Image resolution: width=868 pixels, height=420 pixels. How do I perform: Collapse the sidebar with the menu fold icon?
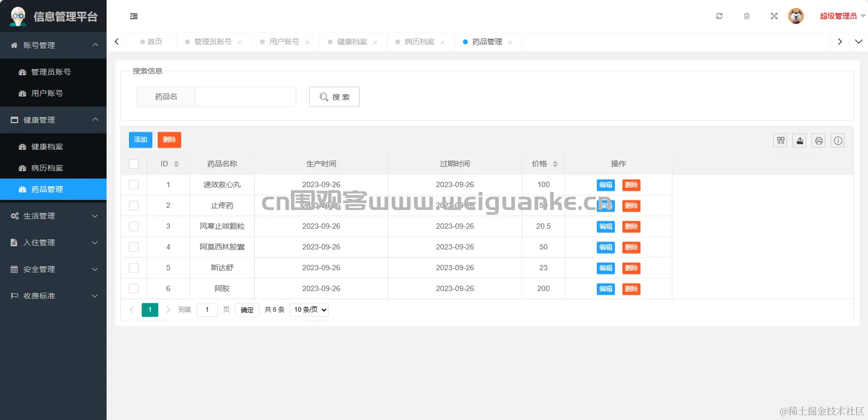tap(134, 17)
